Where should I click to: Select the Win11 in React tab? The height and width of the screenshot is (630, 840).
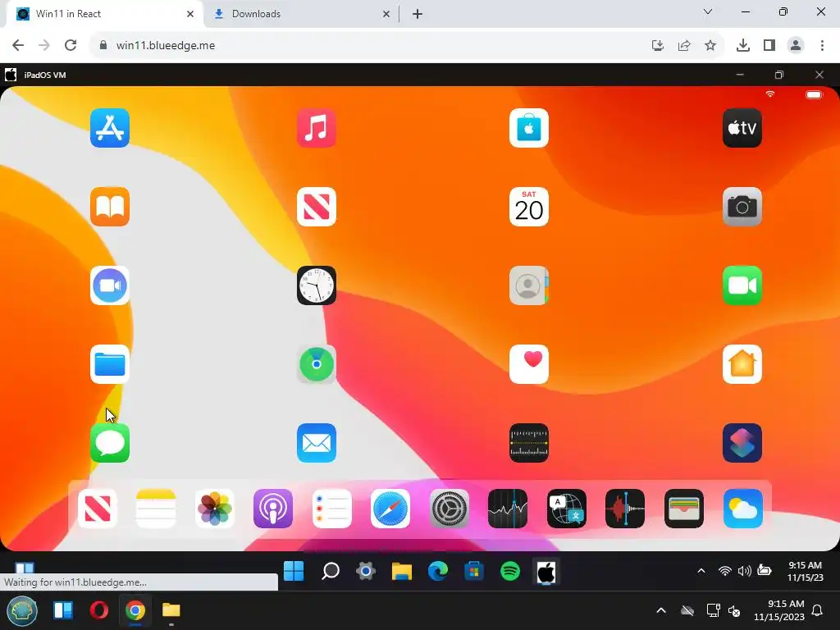[104, 14]
